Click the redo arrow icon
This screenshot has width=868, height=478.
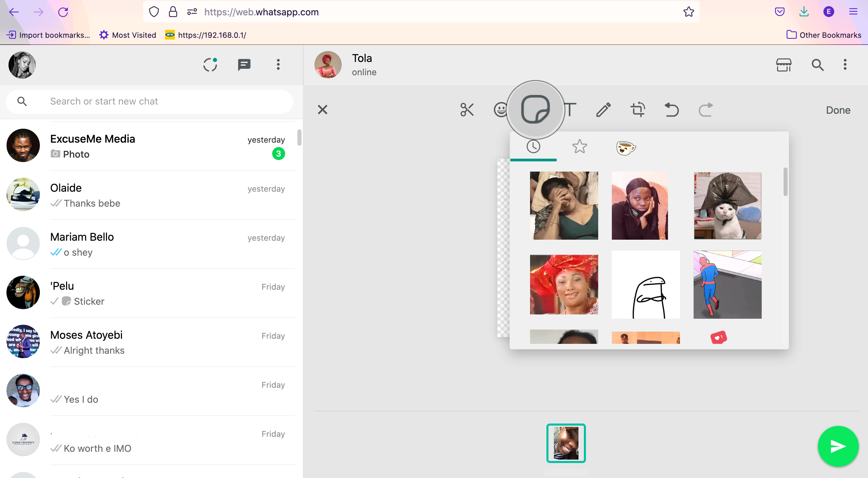[706, 110]
